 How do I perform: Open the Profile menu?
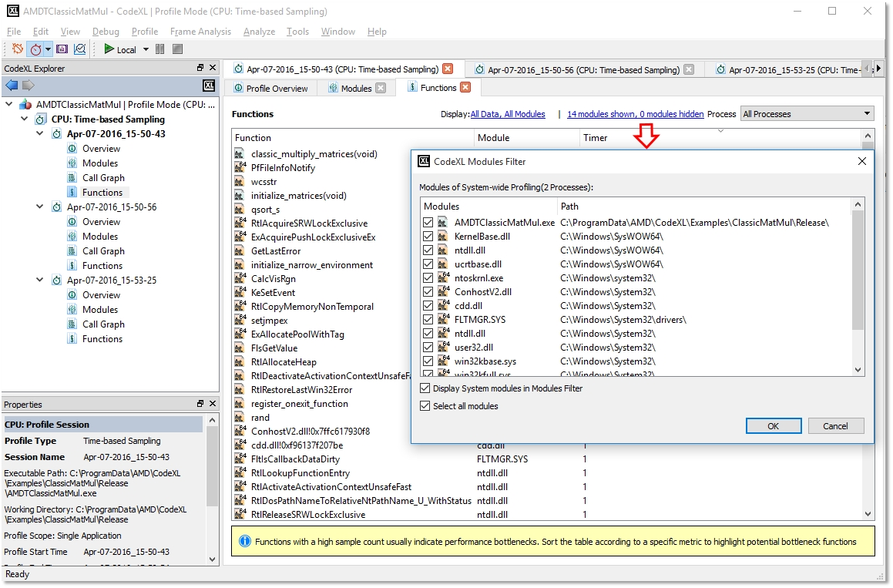(x=145, y=32)
